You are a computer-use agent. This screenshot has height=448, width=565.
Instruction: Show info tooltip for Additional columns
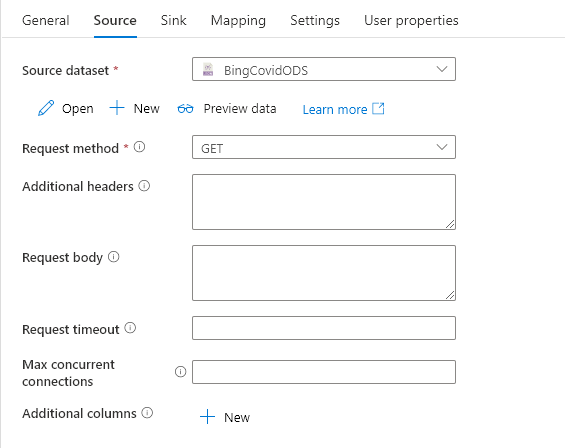pos(147,413)
